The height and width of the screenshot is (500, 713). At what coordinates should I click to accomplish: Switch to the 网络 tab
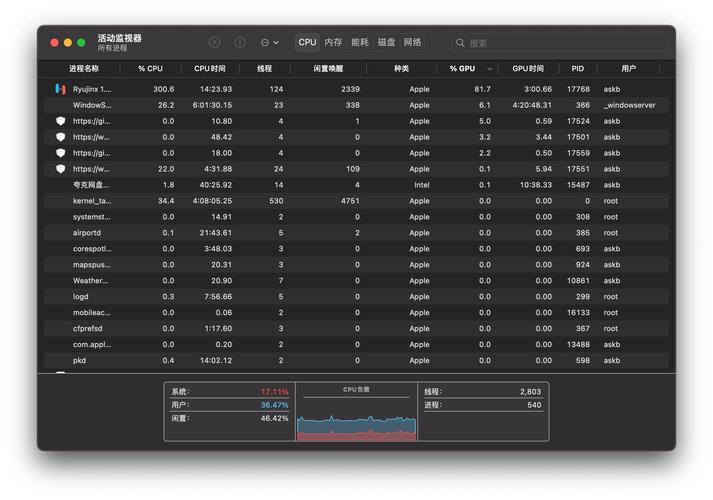click(x=412, y=42)
